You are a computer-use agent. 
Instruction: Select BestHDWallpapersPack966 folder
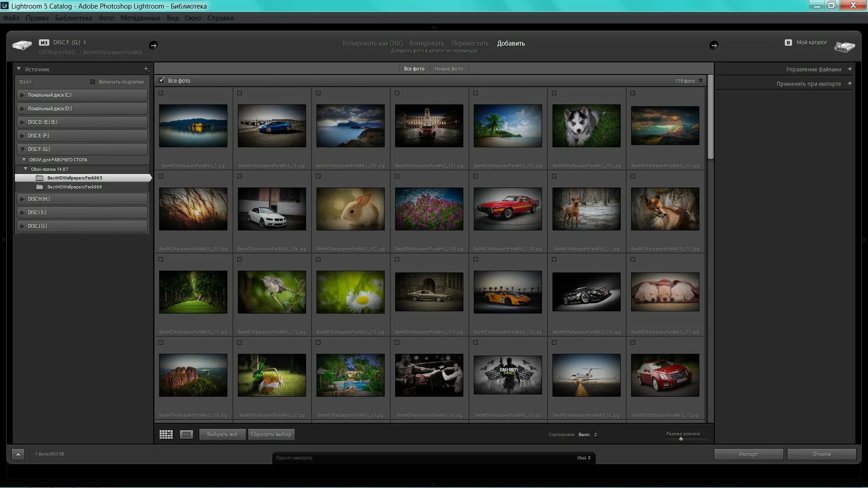click(x=75, y=187)
